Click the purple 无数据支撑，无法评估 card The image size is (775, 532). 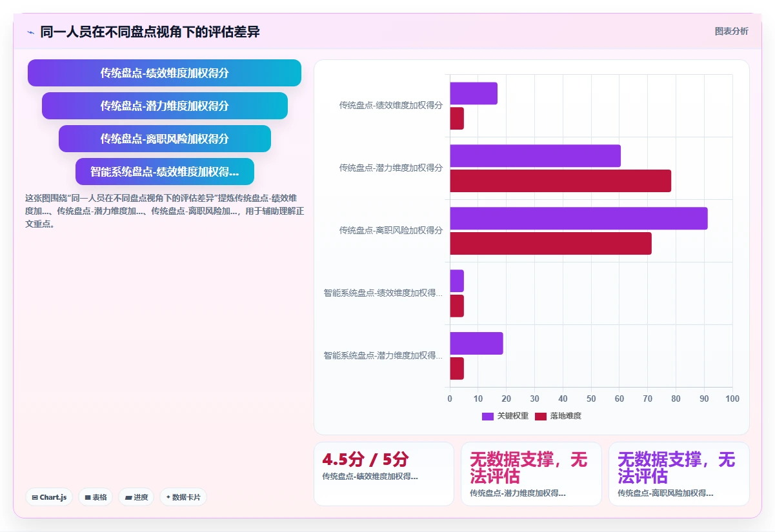(x=679, y=474)
